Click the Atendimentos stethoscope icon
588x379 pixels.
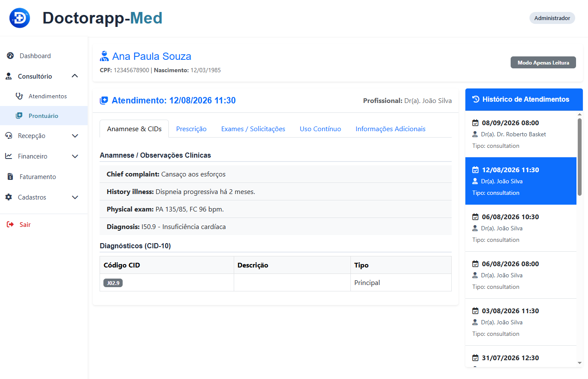point(19,96)
